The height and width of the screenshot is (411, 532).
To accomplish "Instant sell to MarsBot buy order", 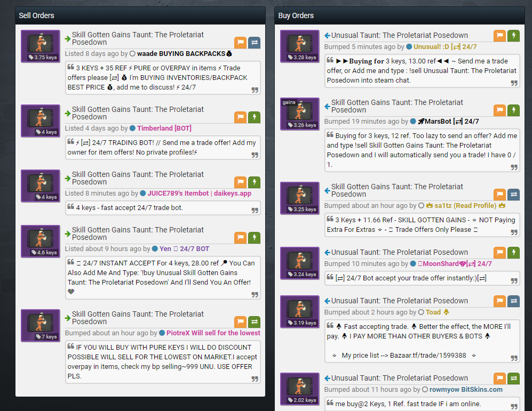I will (x=513, y=110).
